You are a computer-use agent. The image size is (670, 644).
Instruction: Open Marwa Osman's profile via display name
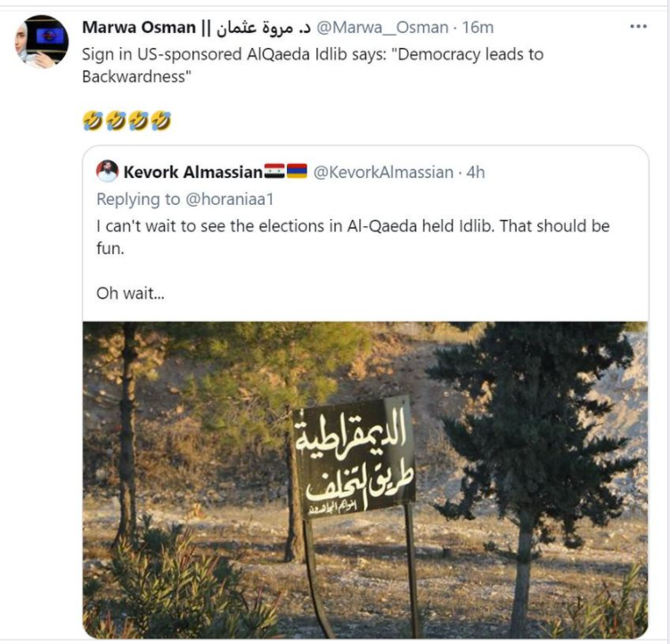pos(137,28)
